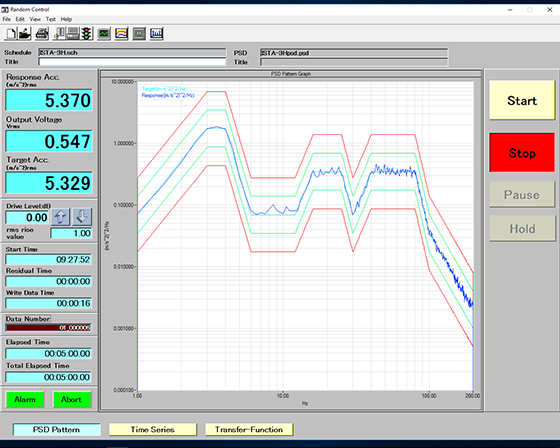Image resolution: width=560 pixels, height=448 pixels.
Task: Click the blue bar chart toolbar icon
Action: [156, 34]
